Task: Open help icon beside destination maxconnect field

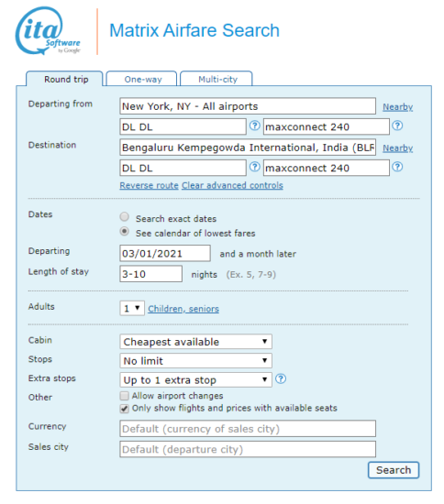Action: pyautogui.click(x=397, y=167)
